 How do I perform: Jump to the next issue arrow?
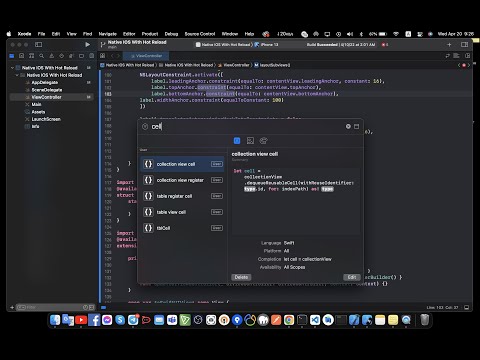pyautogui.click(x=469, y=65)
